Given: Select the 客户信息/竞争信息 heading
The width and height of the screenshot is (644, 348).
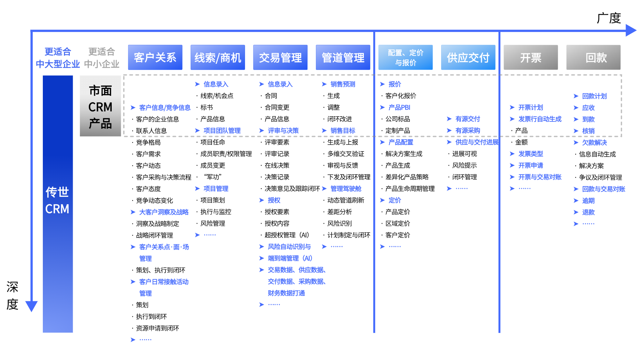Looking at the screenshot, I should pos(165,108).
